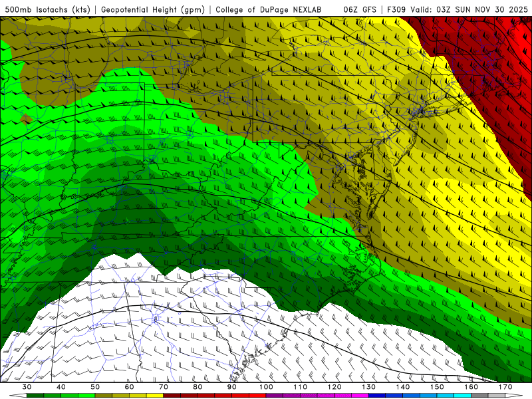532x399 pixels.
Task: Click the legend value '40'
Action: (61, 387)
